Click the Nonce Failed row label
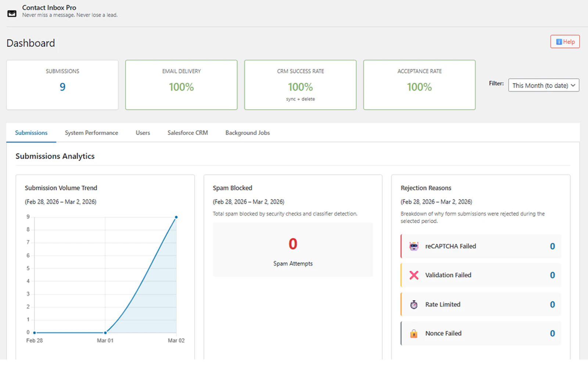Viewport: 588px width, 378px height. point(444,334)
